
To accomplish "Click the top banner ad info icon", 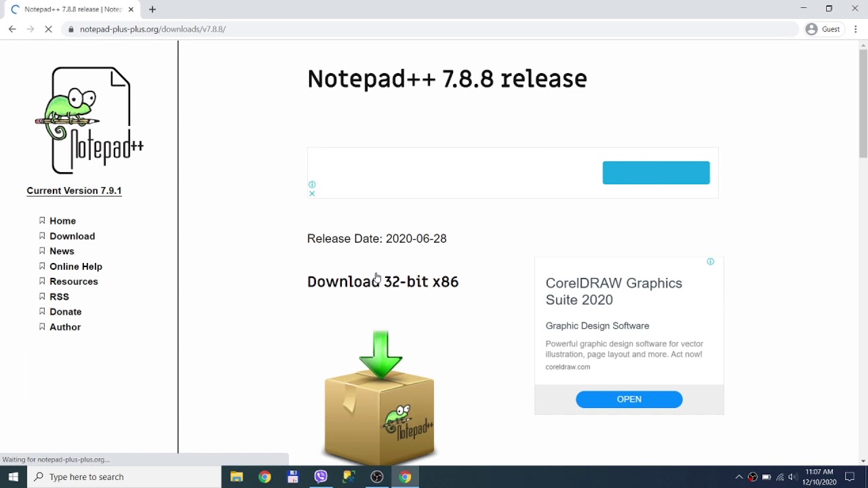I will coord(312,184).
